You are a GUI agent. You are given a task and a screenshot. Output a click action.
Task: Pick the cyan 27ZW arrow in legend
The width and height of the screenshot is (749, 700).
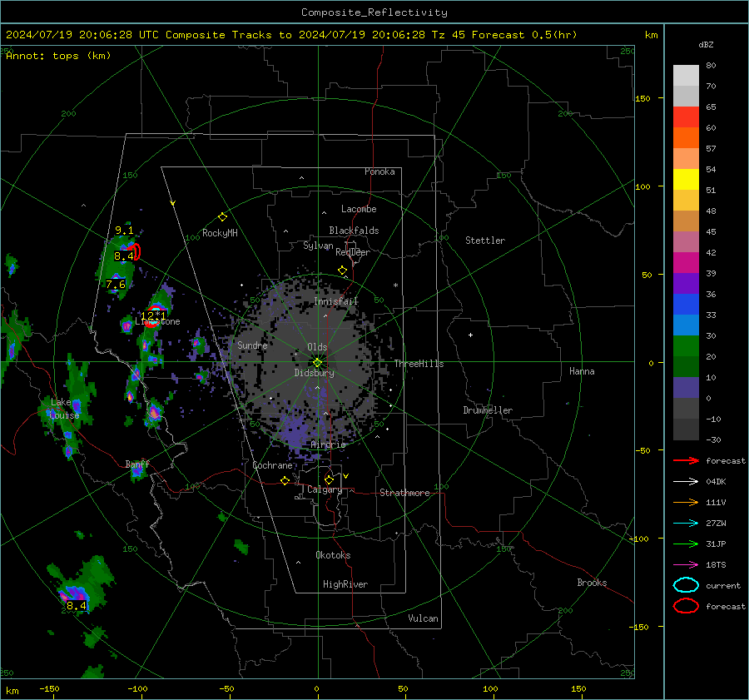click(x=686, y=524)
